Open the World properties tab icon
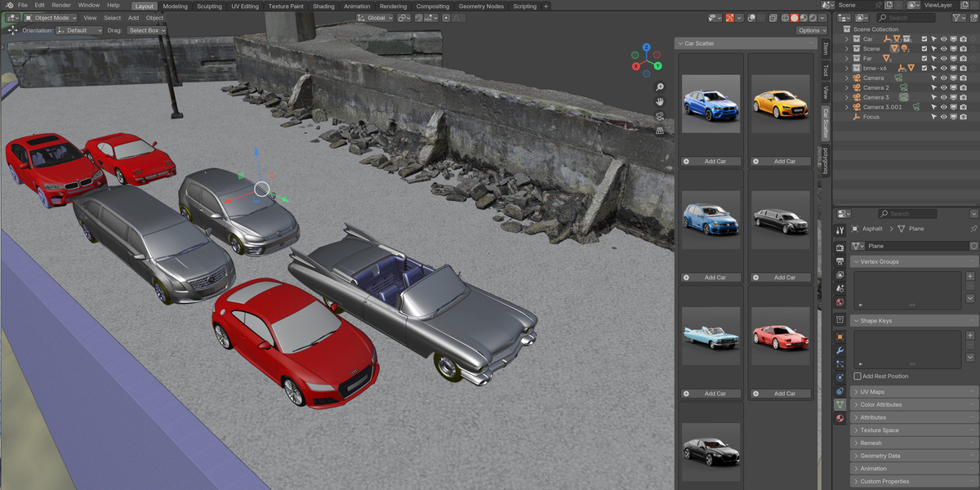The height and width of the screenshot is (490, 980). point(840,302)
